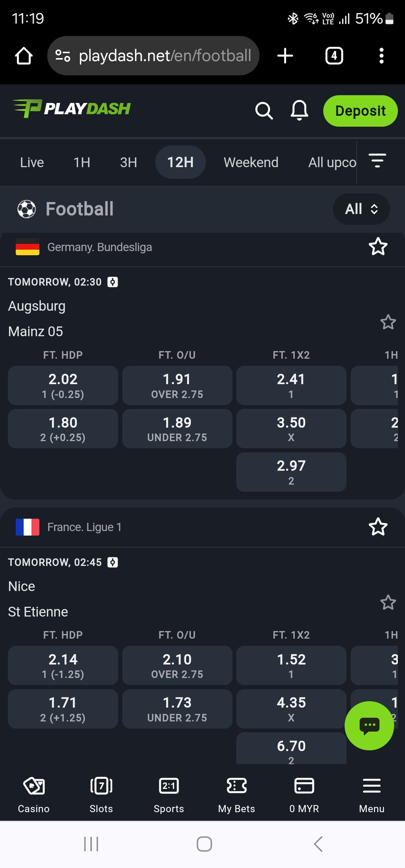Open the search magnifier icon
The height and width of the screenshot is (868, 405).
(264, 111)
